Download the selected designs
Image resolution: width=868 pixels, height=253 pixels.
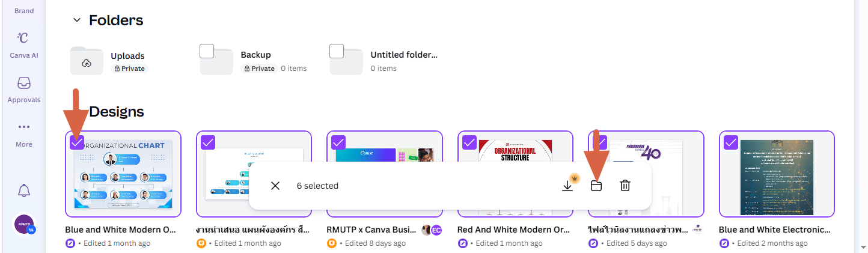pyautogui.click(x=567, y=186)
